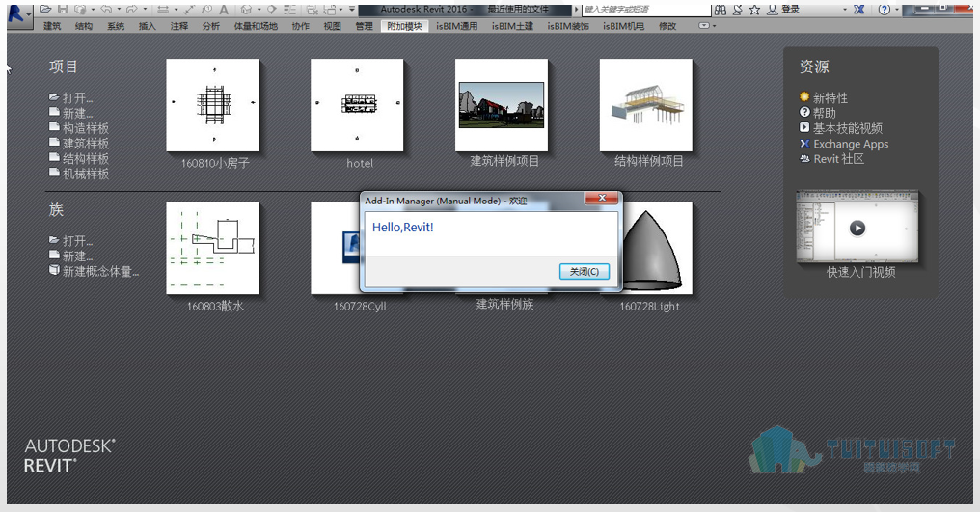The image size is (980, 512).
Task: Toggle the Thin Lines icon
Action: click(290, 10)
